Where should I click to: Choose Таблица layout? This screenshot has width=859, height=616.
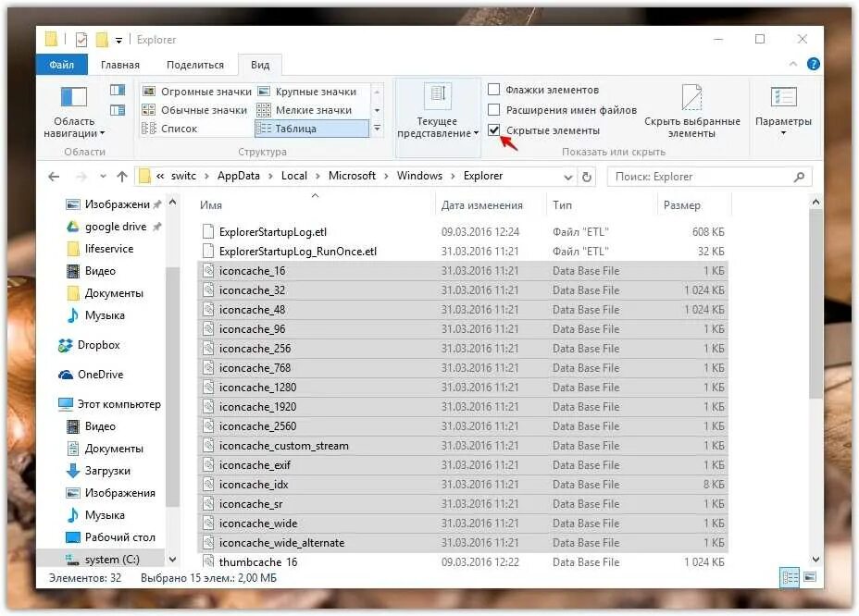coord(311,129)
